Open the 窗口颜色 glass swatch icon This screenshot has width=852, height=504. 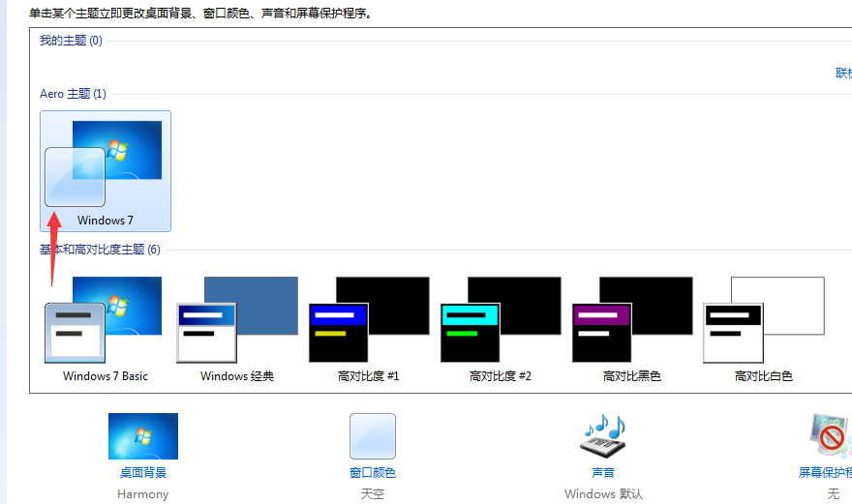click(373, 436)
